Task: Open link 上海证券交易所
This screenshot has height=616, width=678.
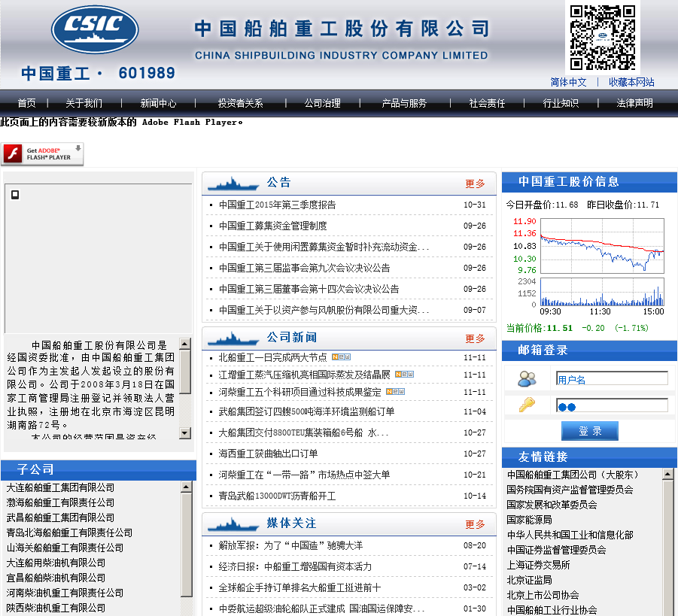Action: click(538, 565)
